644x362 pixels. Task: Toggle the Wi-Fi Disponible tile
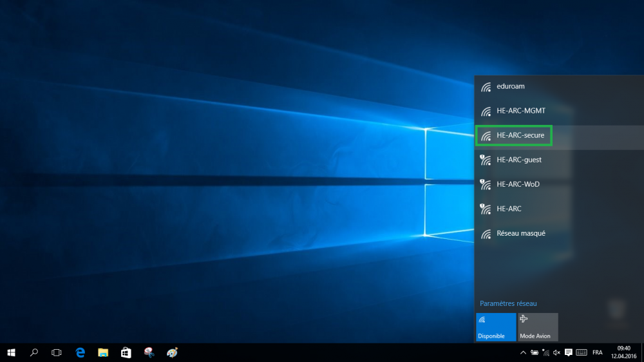point(496,327)
